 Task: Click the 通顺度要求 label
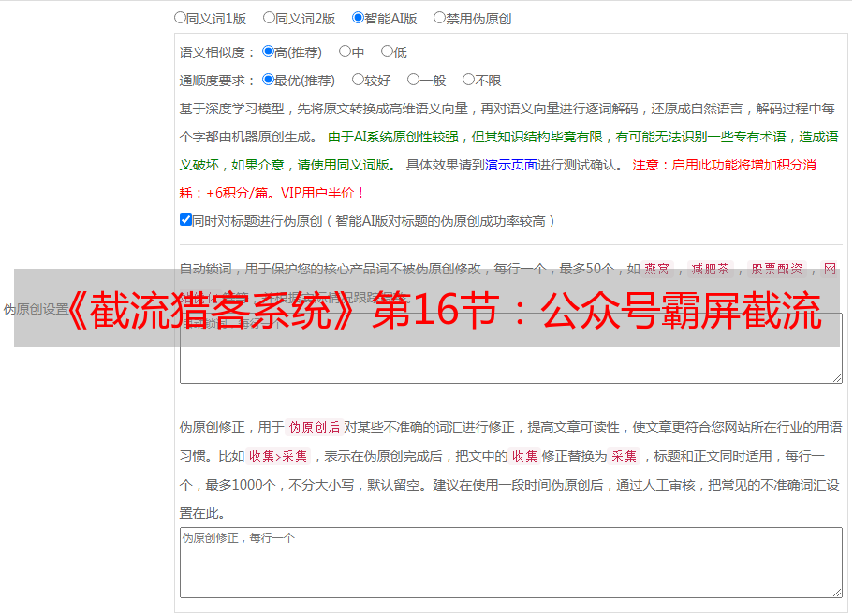pos(217,81)
